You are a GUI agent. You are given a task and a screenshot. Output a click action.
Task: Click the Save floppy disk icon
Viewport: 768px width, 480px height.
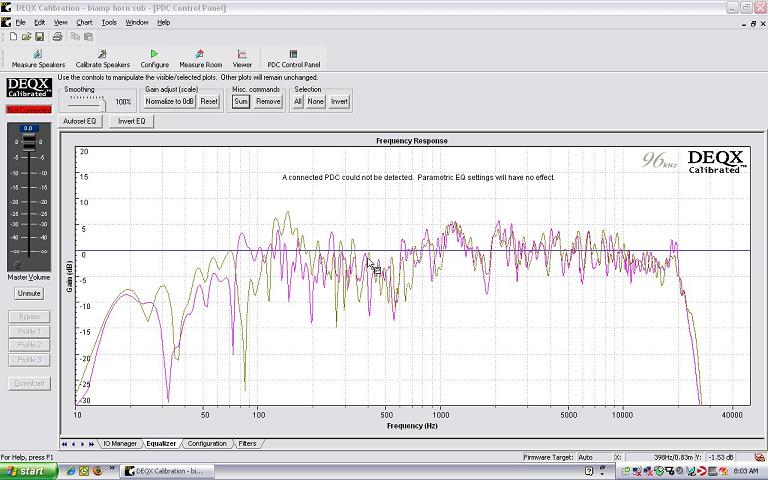pyautogui.click(x=40, y=37)
